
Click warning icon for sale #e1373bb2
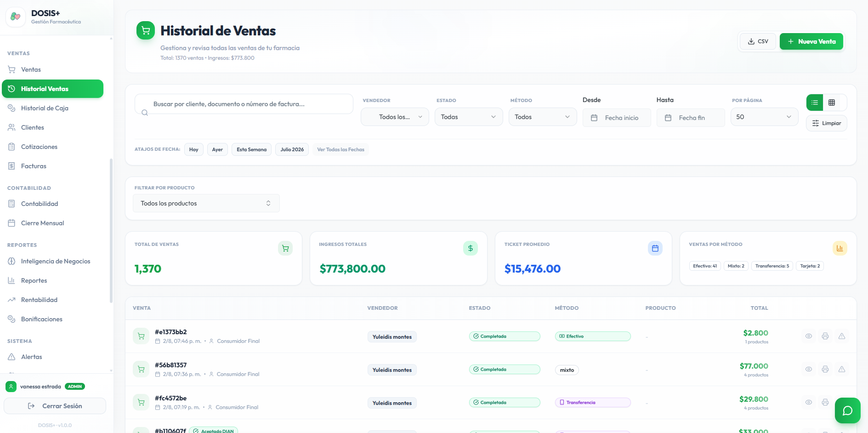[842, 336]
